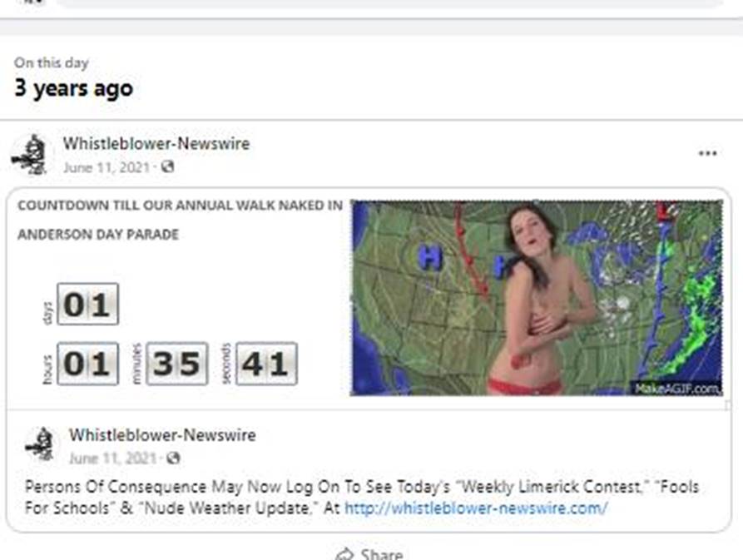Open the top Whistleblower-Newswire page name link
The width and height of the screenshot is (743, 560).
[x=156, y=143]
